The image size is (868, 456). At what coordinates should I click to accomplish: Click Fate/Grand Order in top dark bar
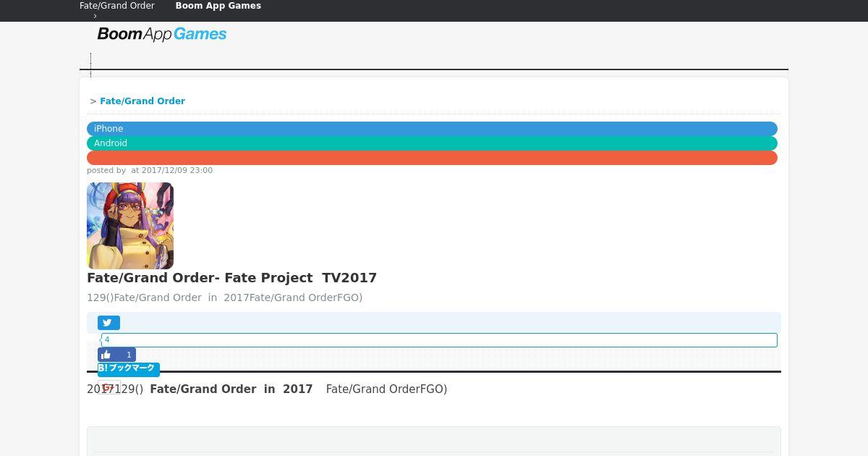tap(117, 6)
